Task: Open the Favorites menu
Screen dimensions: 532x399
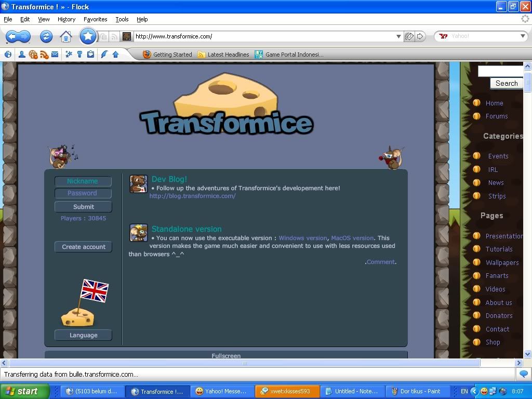Action: pyautogui.click(x=96, y=19)
